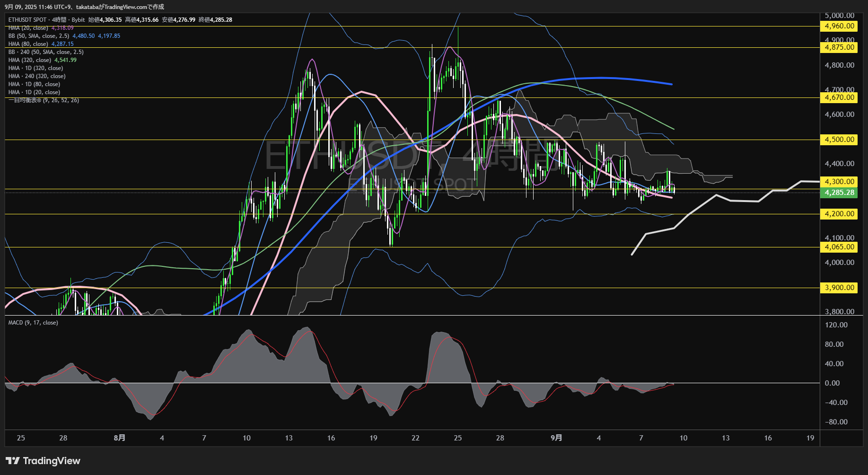Click the BB lower value 4,197.85
Viewport: 868px width, 475px height.
click(x=109, y=36)
